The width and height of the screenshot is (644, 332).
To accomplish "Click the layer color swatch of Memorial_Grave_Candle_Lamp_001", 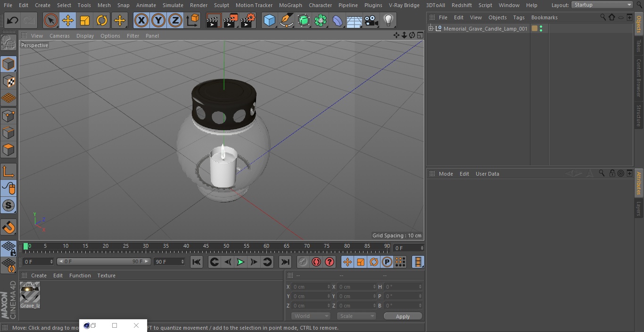I will pos(535,29).
